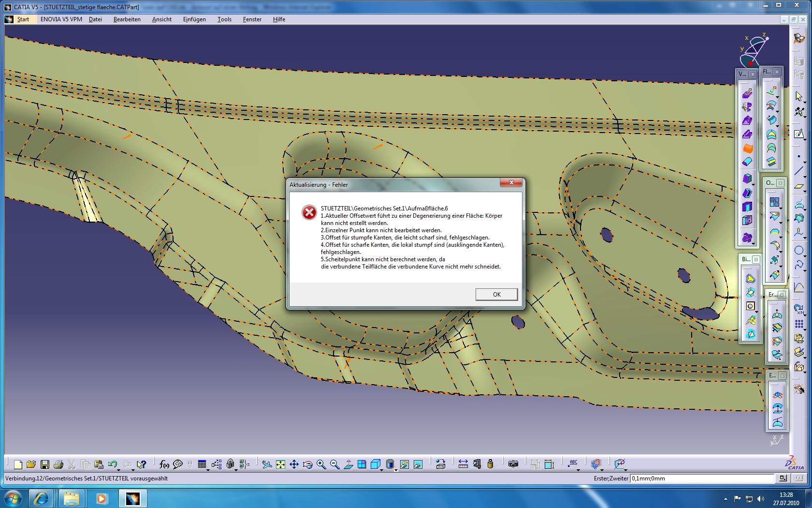The width and height of the screenshot is (812, 508).
Task: Expand the Plane tool dropdown arrow
Action: click(x=805, y=192)
